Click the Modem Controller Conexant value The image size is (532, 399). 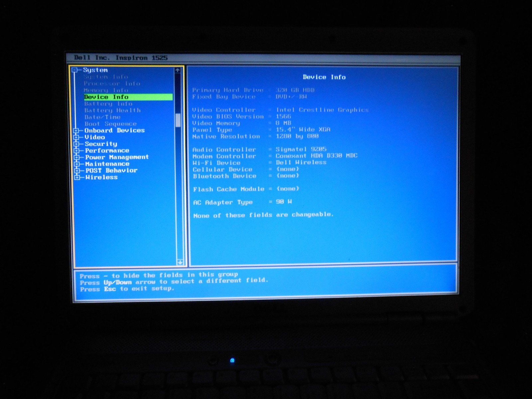pos(317,156)
